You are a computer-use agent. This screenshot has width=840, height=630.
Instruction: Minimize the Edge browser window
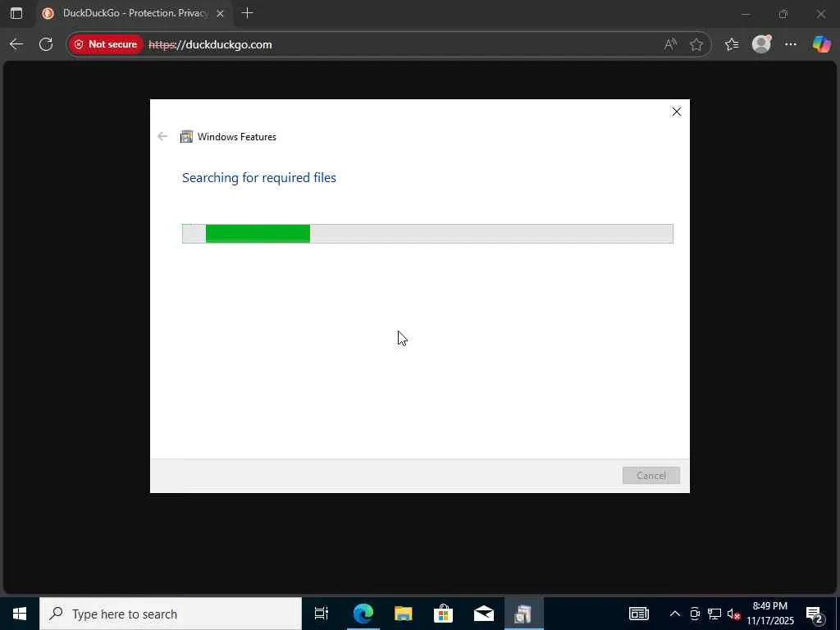point(745,14)
